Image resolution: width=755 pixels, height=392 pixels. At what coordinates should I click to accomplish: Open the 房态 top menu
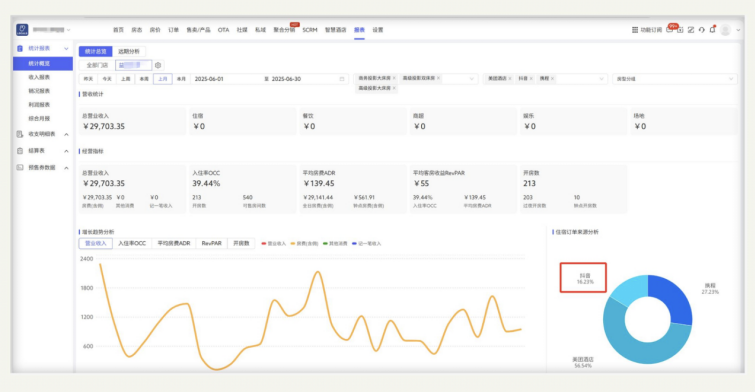pyautogui.click(x=137, y=30)
